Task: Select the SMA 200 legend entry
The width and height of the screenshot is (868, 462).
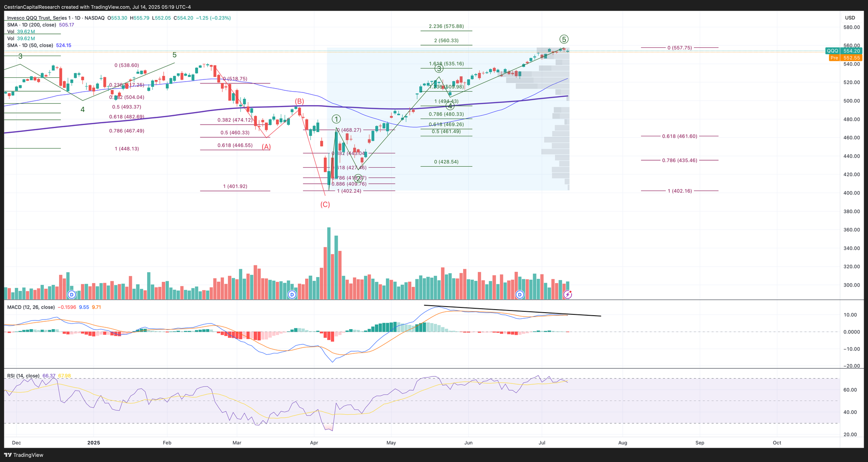Action: tap(40, 25)
